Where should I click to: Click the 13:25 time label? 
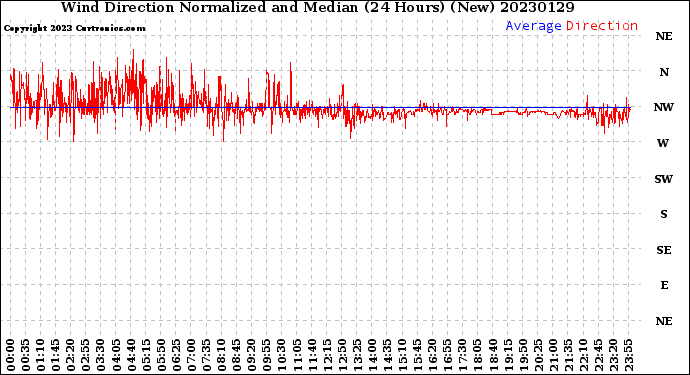coord(357,355)
